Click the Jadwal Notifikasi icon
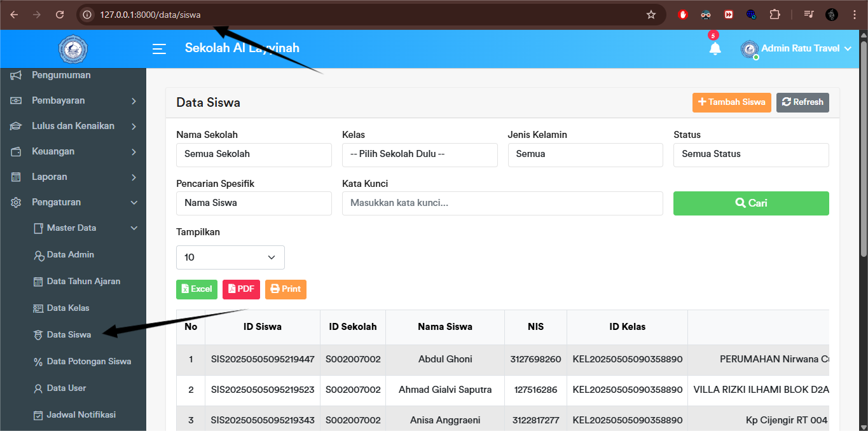This screenshot has height=431, width=868. click(x=38, y=414)
